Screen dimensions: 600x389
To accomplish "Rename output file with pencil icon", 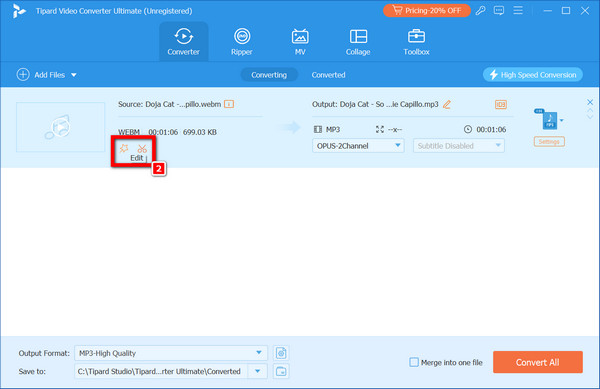I will click(447, 104).
